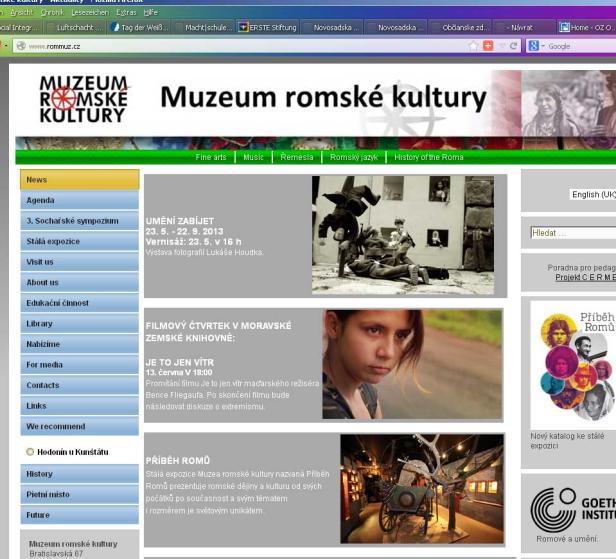Select News in the sidebar menu
The image size is (616, 559).
point(80,180)
